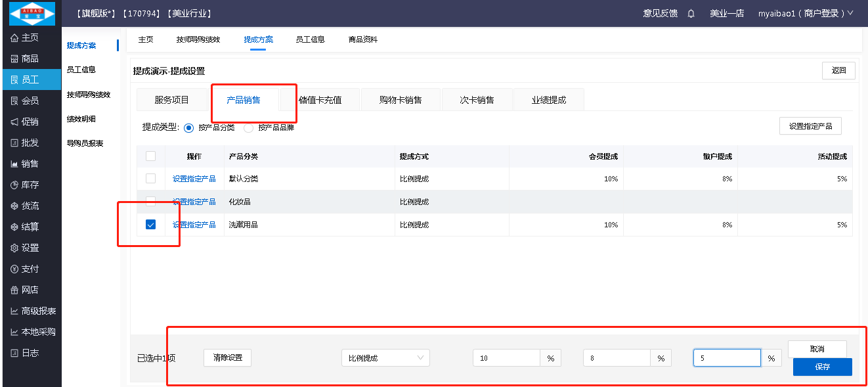This screenshot has height=387, width=868.
Task: Click the 销售 chart icon
Action: point(14,164)
